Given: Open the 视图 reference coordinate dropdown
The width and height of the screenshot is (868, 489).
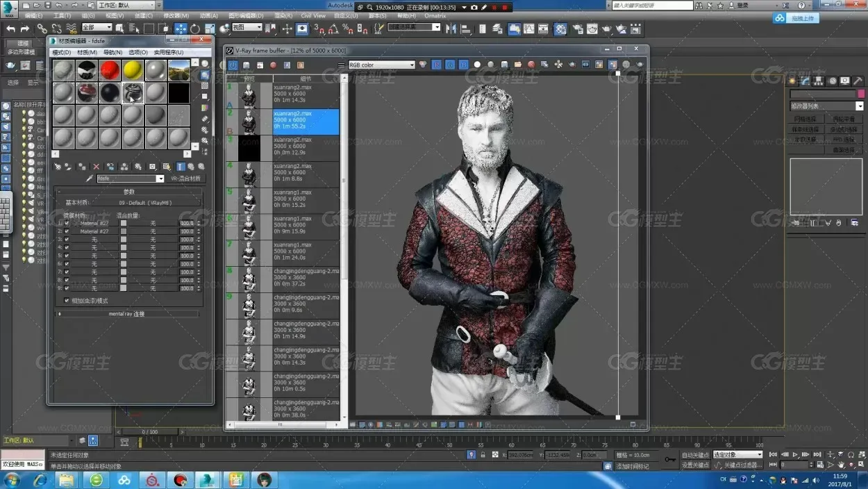Looking at the screenshot, I should click(247, 28).
